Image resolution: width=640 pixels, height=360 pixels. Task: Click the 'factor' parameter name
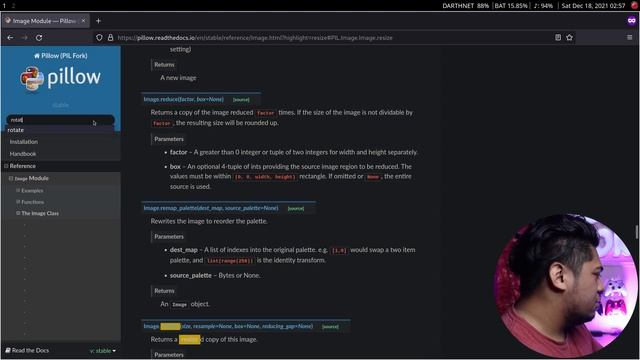[178, 152]
